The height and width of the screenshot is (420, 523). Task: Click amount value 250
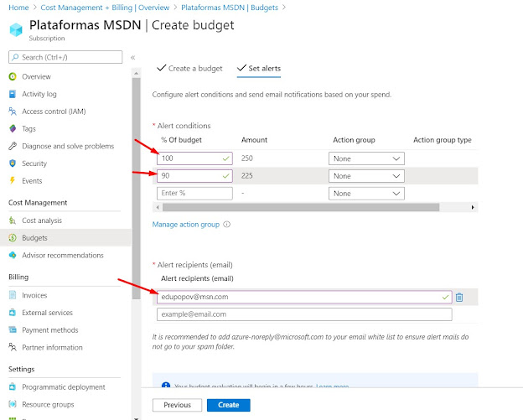(x=246, y=158)
